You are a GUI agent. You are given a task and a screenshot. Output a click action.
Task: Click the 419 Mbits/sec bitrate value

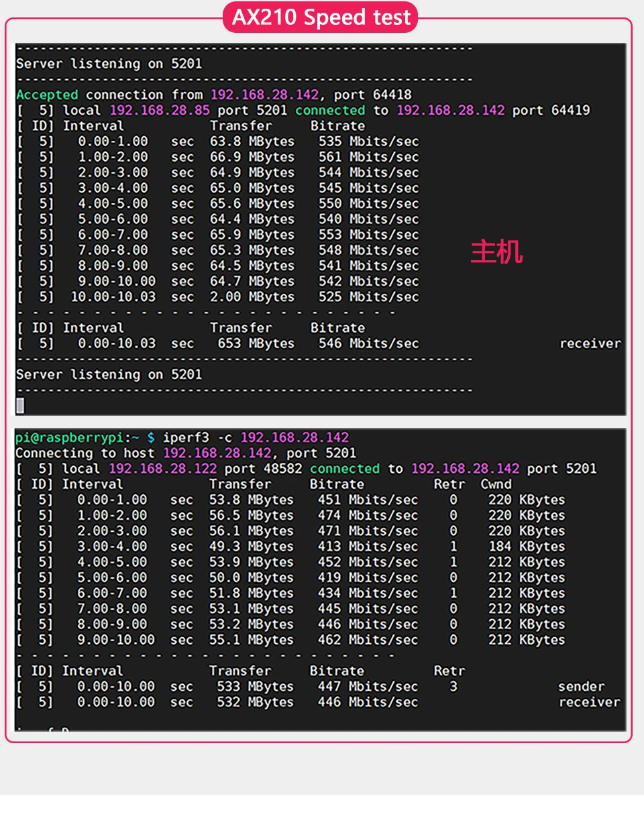(368, 577)
